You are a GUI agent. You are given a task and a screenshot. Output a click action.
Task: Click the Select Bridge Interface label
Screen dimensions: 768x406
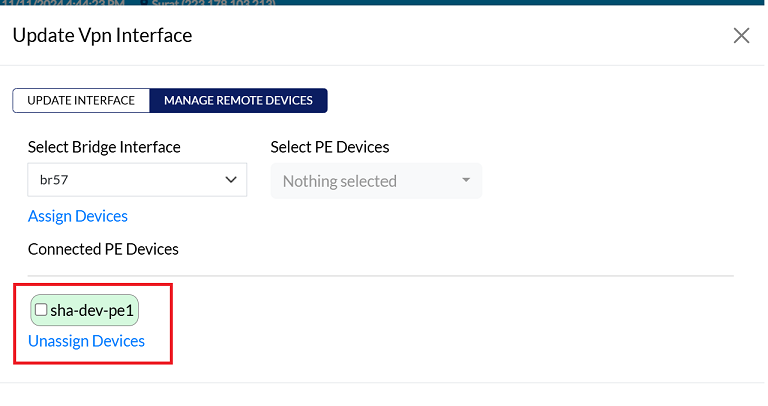click(x=104, y=147)
